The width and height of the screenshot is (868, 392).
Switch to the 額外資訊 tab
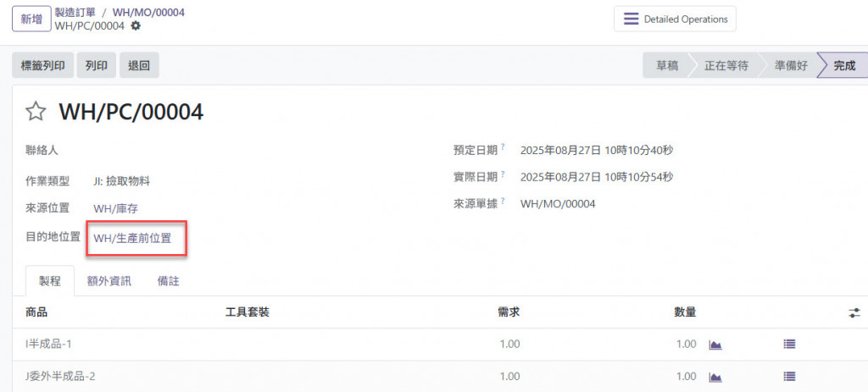pos(109,281)
